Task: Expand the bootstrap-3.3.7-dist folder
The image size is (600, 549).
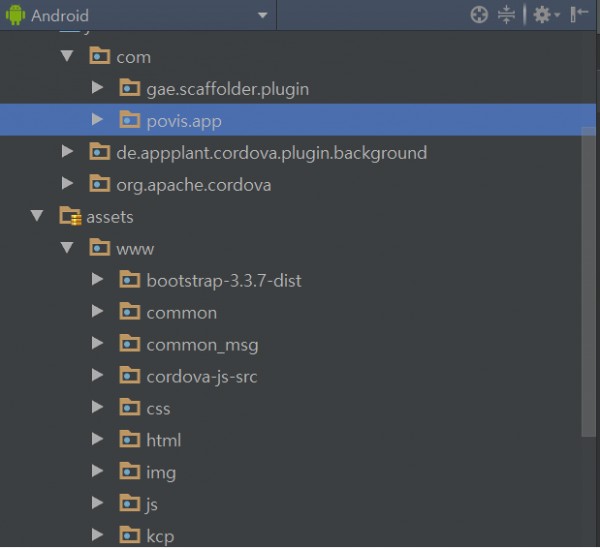Action: click(x=98, y=280)
